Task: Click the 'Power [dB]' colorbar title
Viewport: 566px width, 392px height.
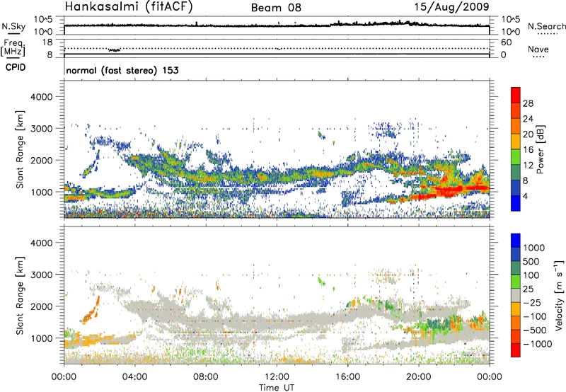Action: (540, 149)
